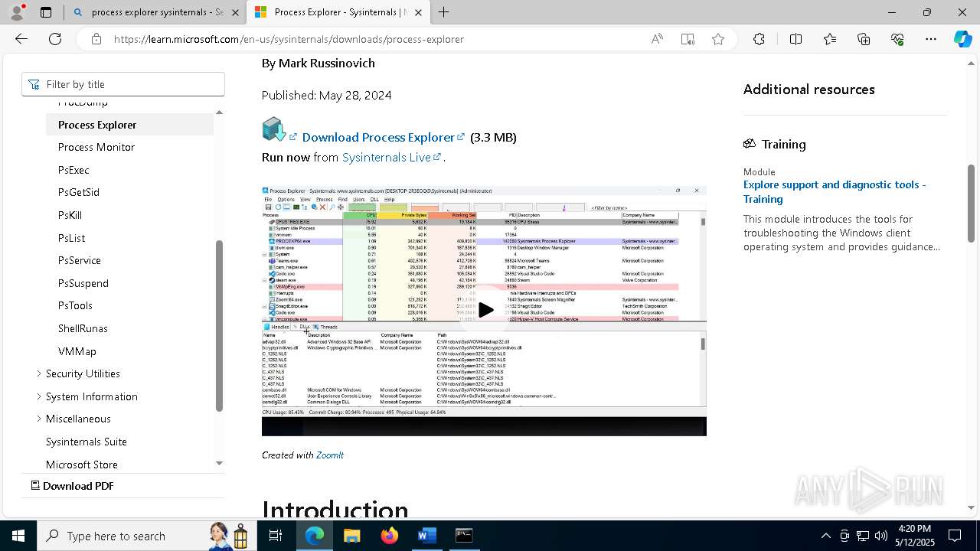Open File Explorer from taskbar
980x551 pixels.
pos(351,536)
